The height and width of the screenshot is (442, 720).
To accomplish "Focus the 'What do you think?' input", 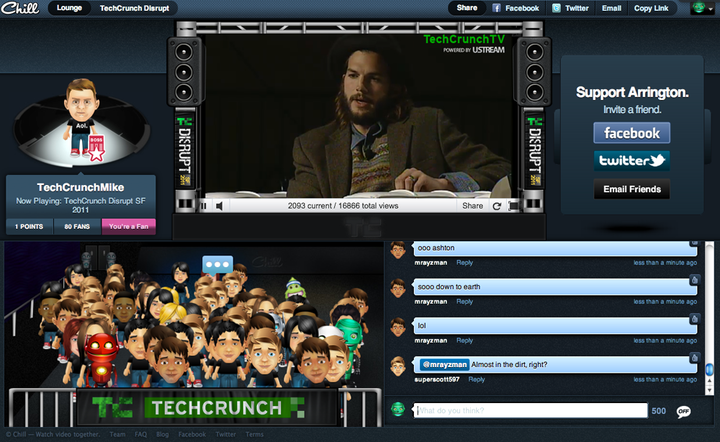I will pyautogui.click(x=530, y=411).
